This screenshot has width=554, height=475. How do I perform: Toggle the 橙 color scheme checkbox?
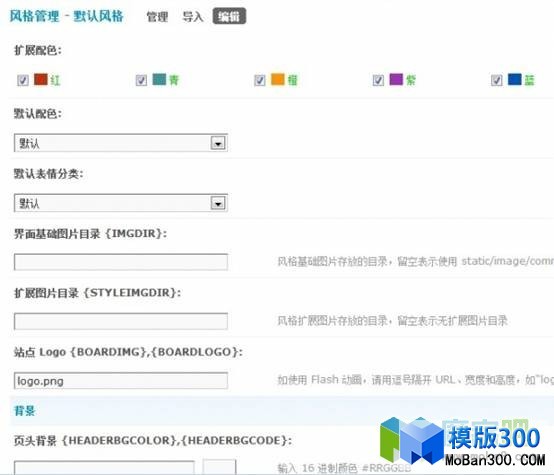click(x=260, y=80)
